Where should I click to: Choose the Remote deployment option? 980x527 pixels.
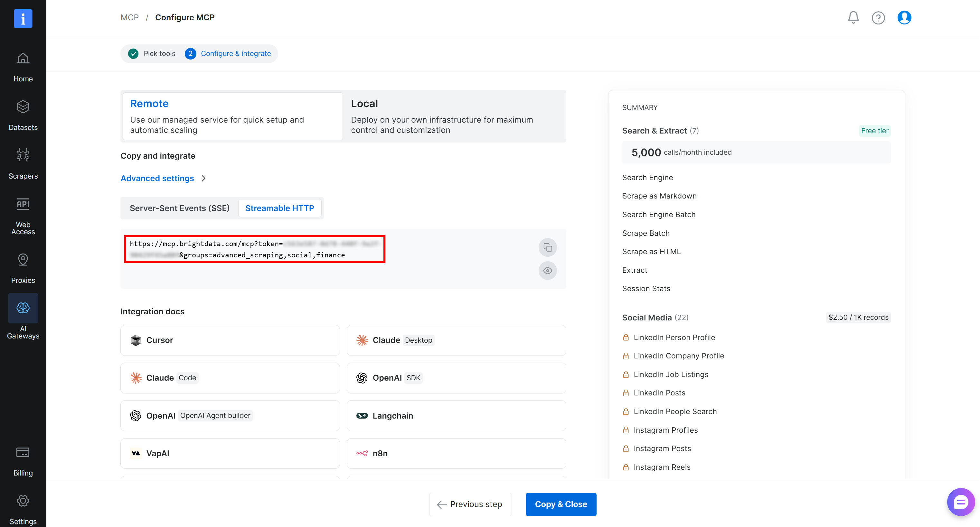(232, 116)
